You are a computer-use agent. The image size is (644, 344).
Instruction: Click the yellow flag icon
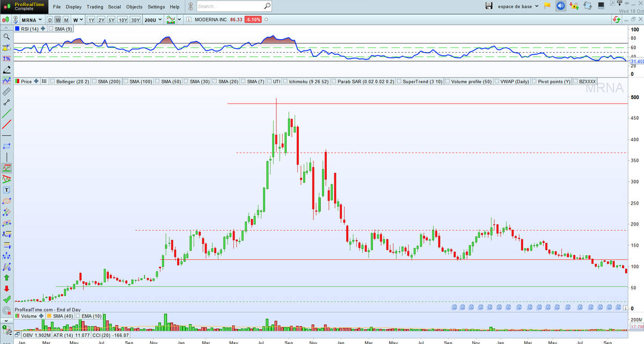tap(547, 6)
